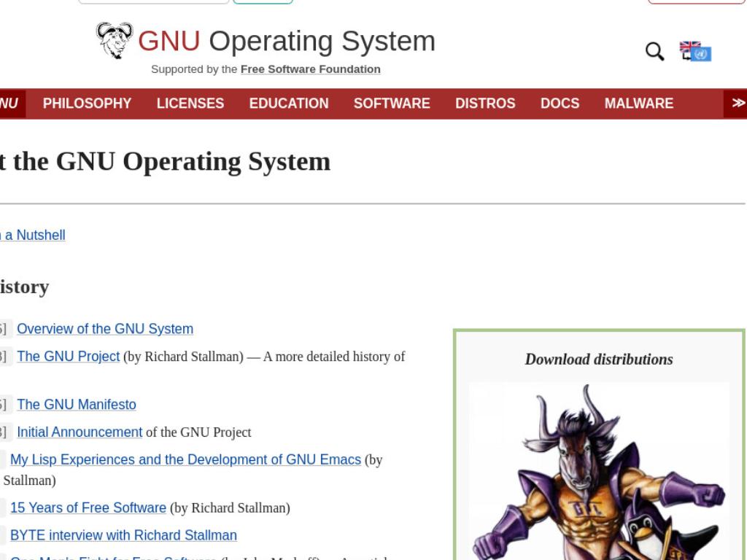Viewport: 747px width, 560px height.
Task: Click the GNU Operating System title
Action: pyautogui.click(x=287, y=41)
